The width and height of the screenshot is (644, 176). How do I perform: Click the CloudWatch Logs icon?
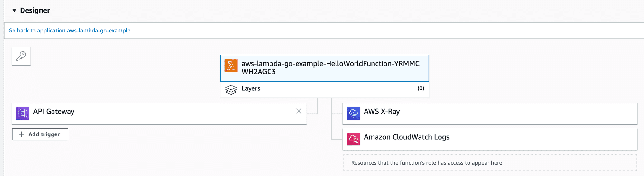click(353, 139)
